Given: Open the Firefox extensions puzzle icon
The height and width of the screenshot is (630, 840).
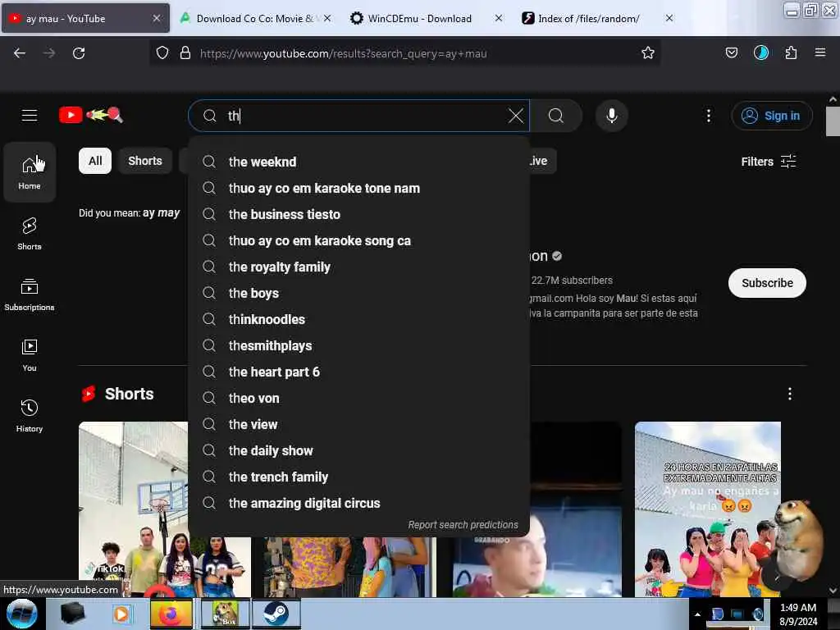Looking at the screenshot, I should (x=791, y=52).
